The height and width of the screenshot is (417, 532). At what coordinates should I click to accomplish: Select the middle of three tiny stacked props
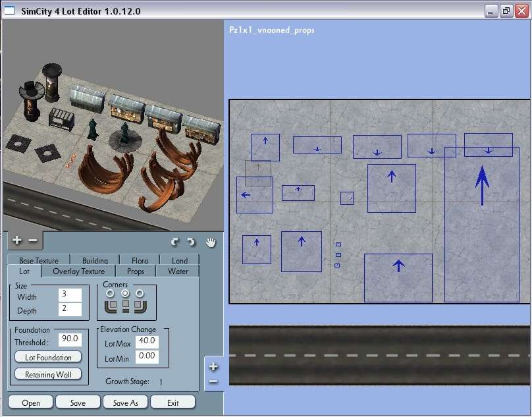pyautogui.click(x=338, y=255)
